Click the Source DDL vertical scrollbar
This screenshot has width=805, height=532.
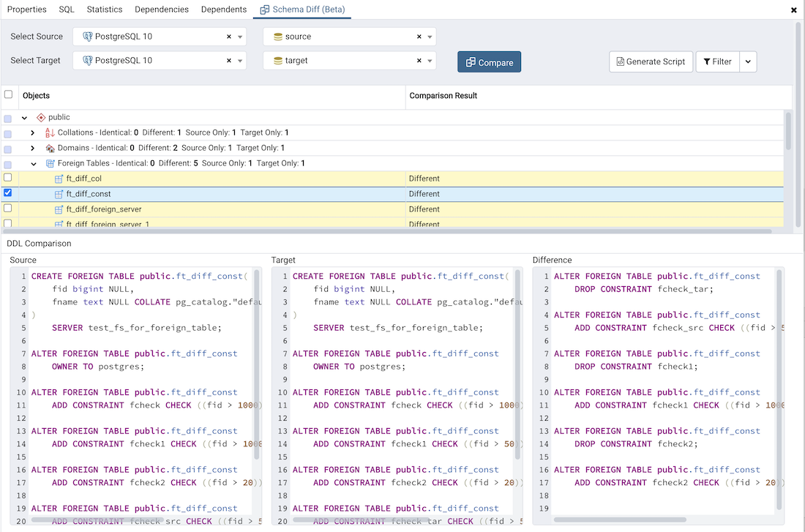coord(257,364)
